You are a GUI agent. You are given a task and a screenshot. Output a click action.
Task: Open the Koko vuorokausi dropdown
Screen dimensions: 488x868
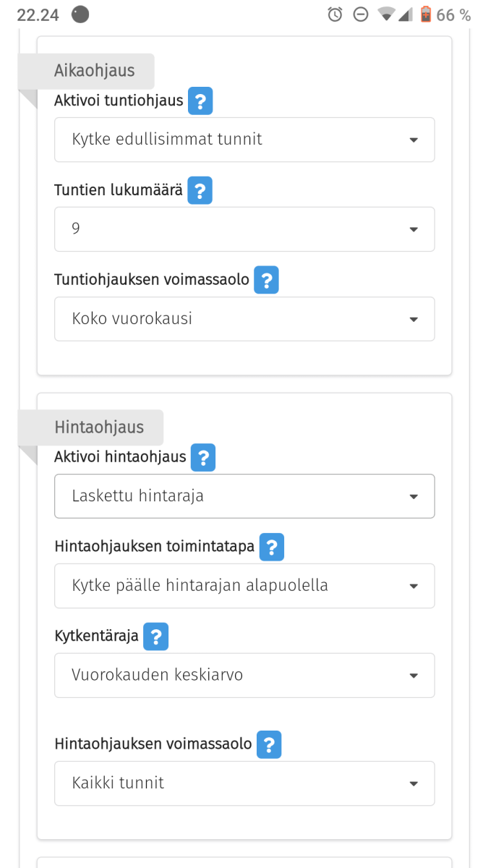click(x=244, y=319)
